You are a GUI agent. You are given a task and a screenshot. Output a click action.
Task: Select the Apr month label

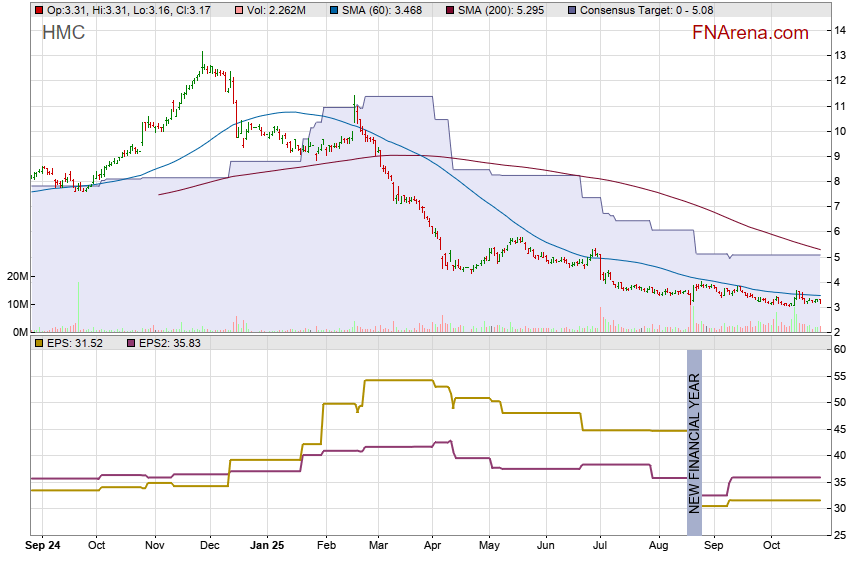click(x=432, y=547)
